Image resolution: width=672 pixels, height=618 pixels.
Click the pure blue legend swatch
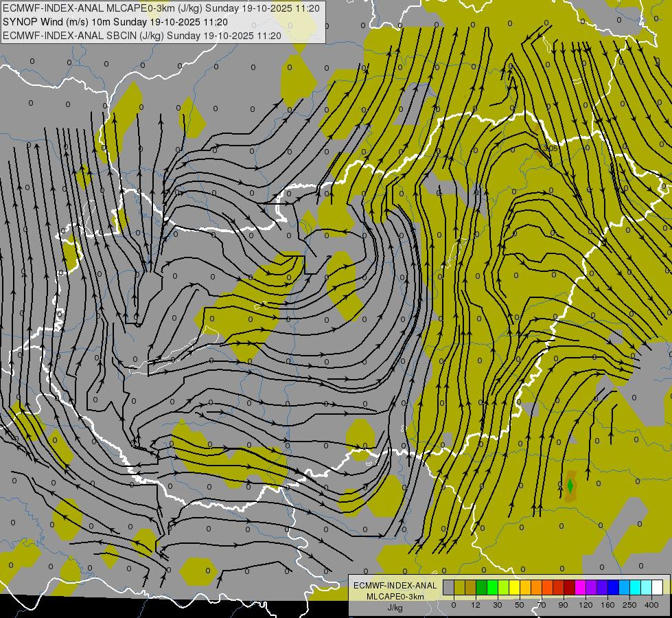[x=614, y=587]
